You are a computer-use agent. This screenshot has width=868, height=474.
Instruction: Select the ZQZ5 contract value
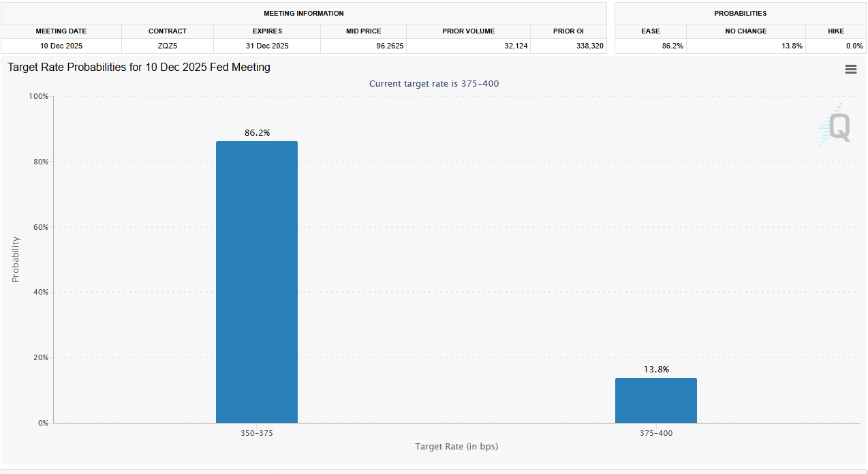point(167,46)
